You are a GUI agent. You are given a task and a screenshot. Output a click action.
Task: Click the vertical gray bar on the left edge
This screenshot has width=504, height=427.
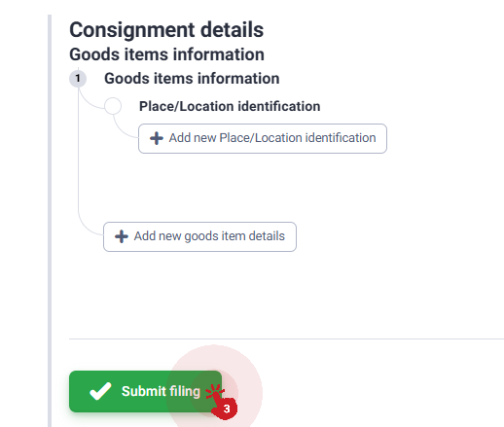coord(50,221)
